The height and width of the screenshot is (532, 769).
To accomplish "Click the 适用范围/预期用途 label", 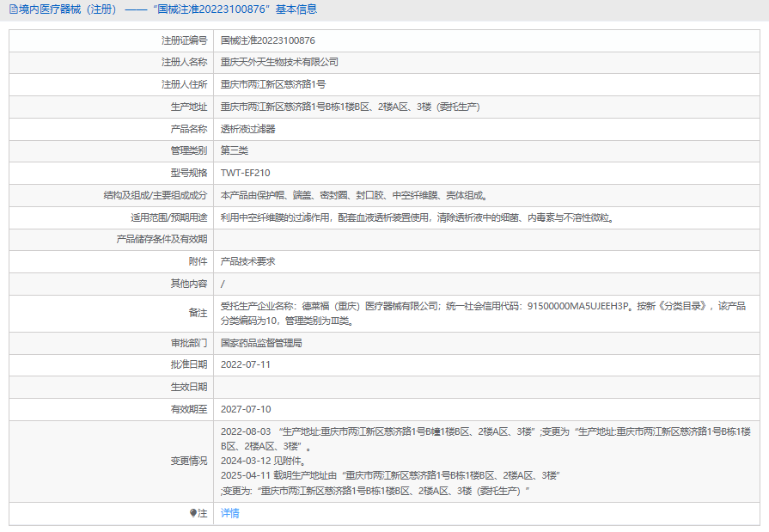I will [168, 217].
